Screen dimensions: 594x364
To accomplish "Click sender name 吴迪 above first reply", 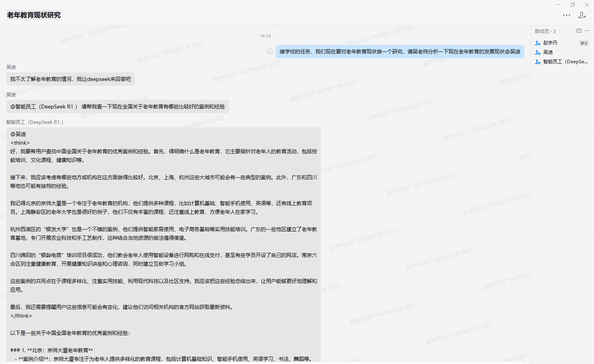I will [11, 67].
